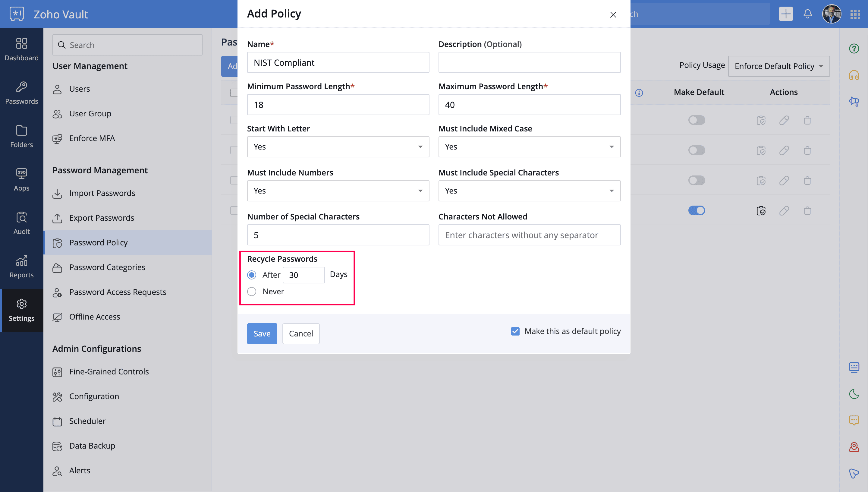The width and height of the screenshot is (868, 492).
Task: Open Password Categories in settings menu
Action: [x=107, y=267]
